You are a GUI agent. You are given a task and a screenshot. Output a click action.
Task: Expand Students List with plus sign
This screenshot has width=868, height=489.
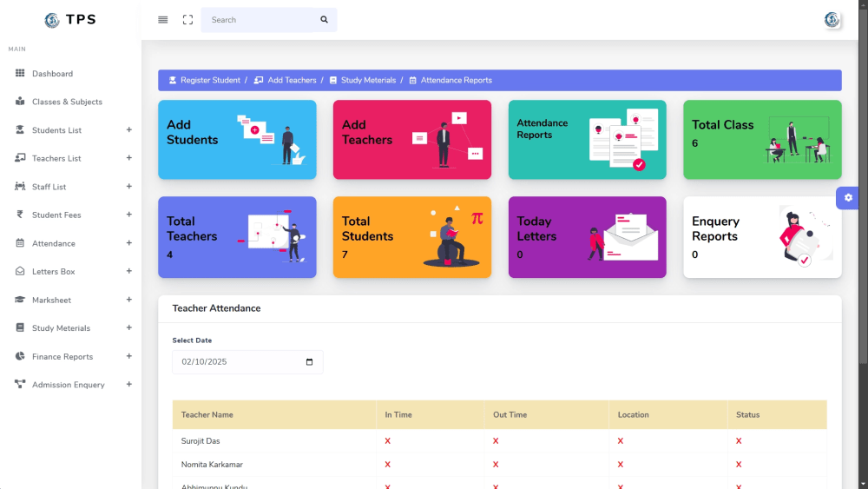(x=129, y=129)
